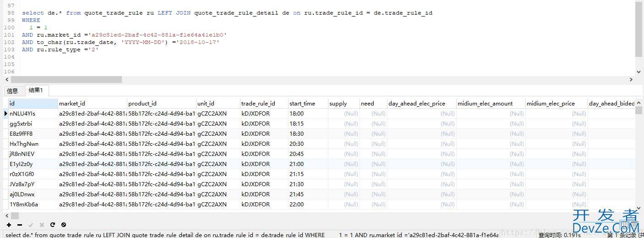Click the SQL editor's right scroll arrow
644x238 pixels.
tap(631, 79)
